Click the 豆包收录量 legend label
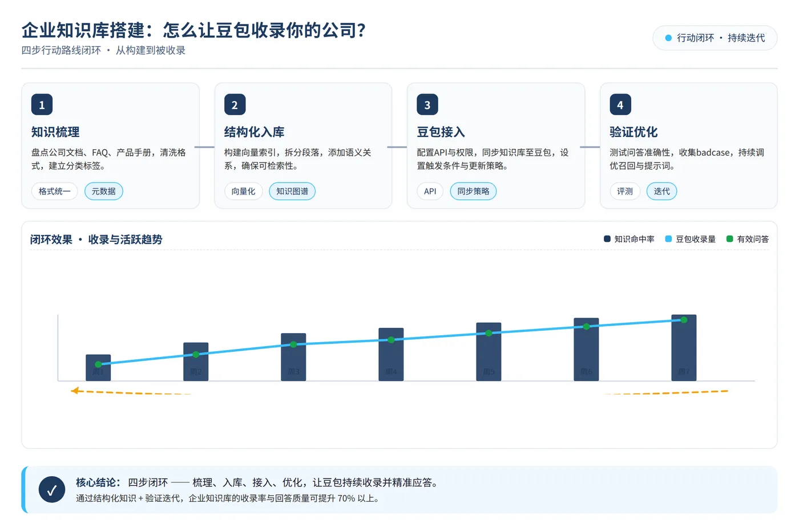The width and height of the screenshot is (799, 532). (696, 239)
